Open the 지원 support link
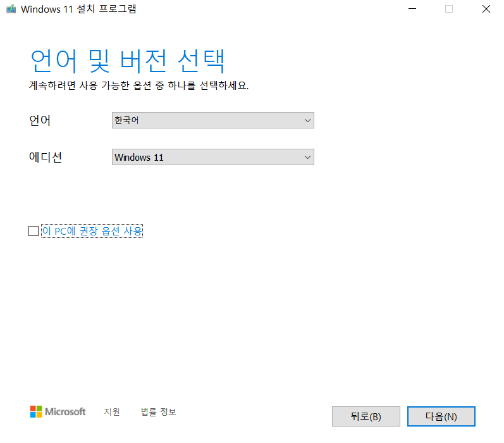The width and height of the screenshot is (504, 443). pos(112,412)
